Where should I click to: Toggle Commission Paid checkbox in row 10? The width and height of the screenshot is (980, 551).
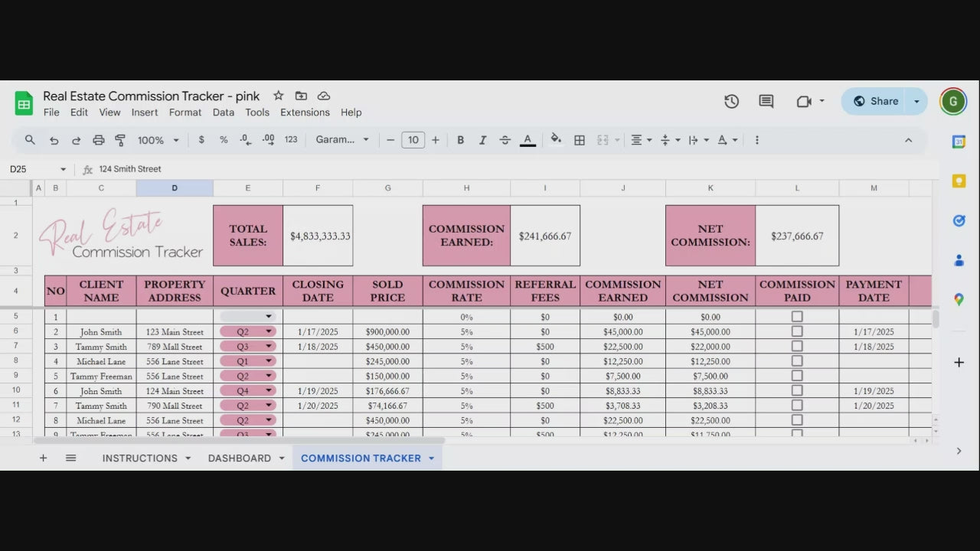(x=797, y=390)
